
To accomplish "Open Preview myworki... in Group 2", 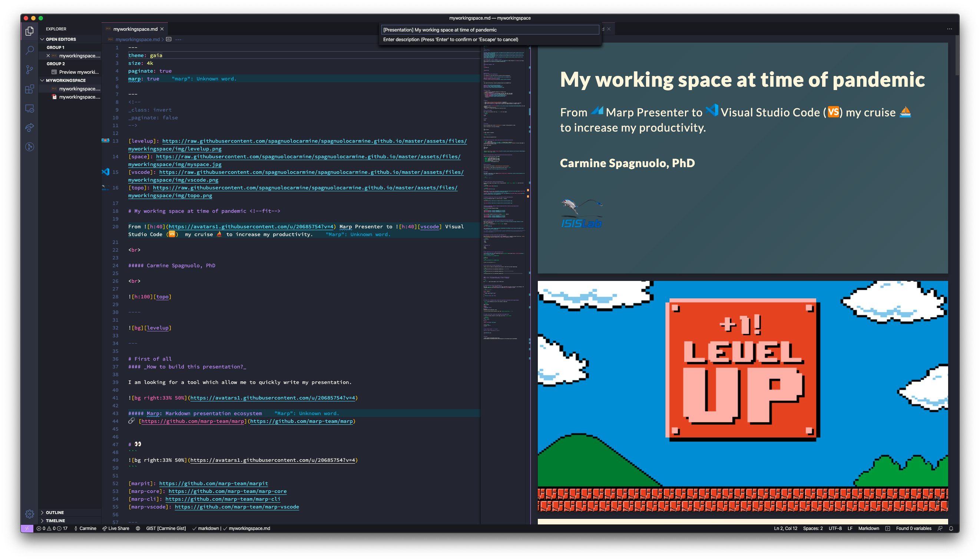I will click(79, 72).
